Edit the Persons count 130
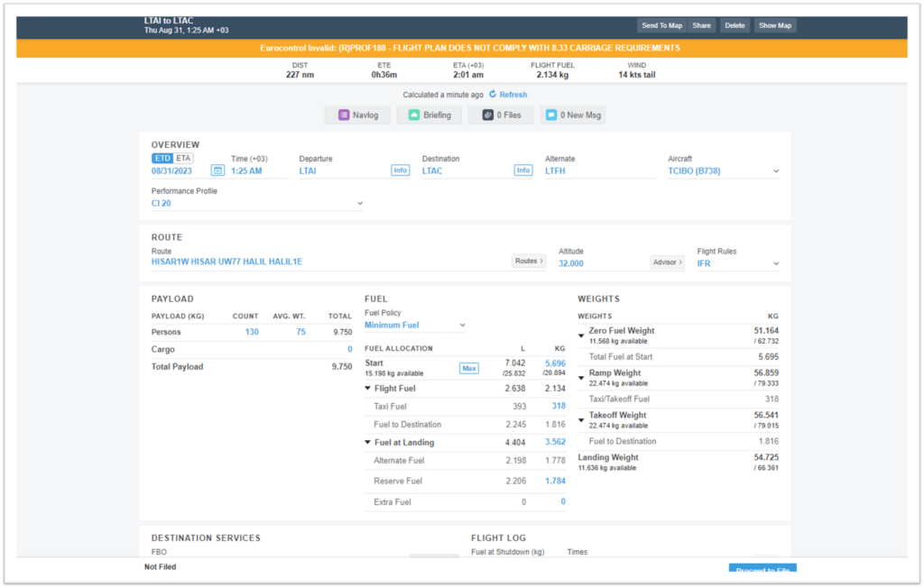924x588 pixels. click(252, 332)
